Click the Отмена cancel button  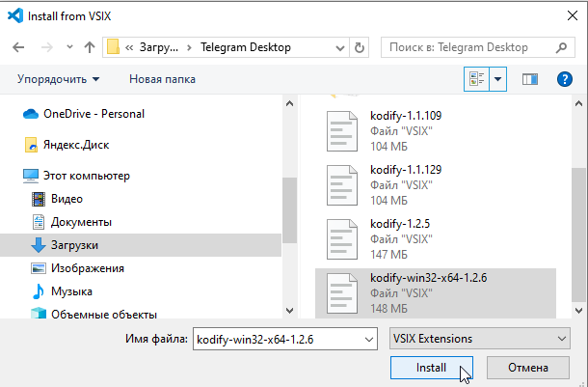(x=528, y=368)
